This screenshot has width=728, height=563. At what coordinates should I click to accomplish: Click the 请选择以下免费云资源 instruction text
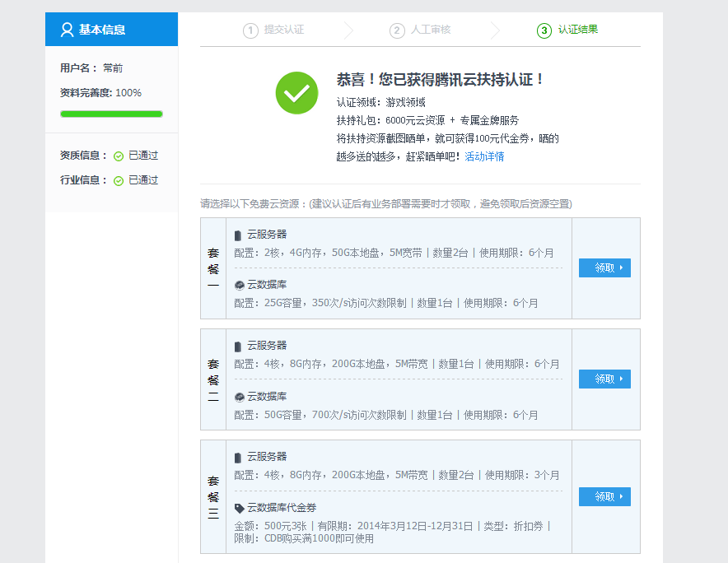point(385,204)
